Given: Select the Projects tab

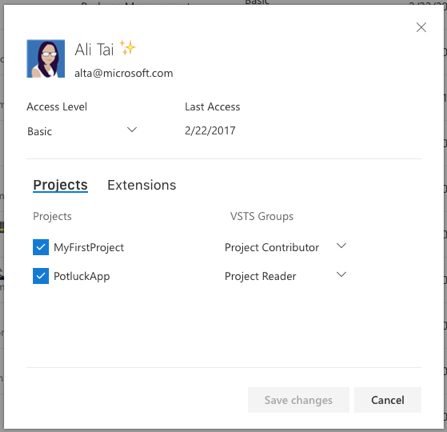Looking at the screenshot, I should click(60, 185).
